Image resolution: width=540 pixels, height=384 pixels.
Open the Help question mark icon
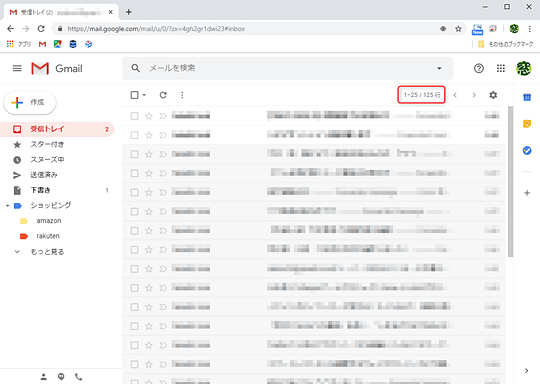(x=478, y=69)
